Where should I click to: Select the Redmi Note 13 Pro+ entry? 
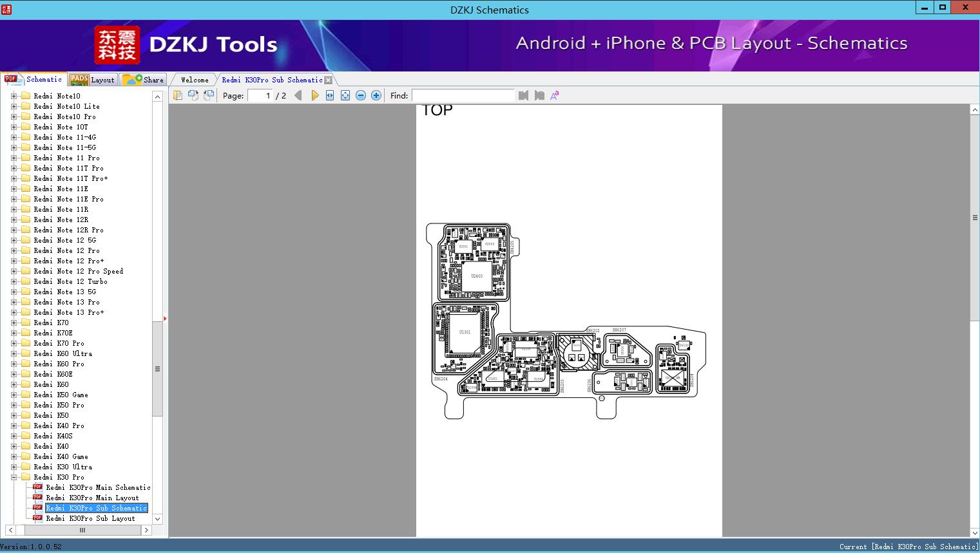pos(68,312)
